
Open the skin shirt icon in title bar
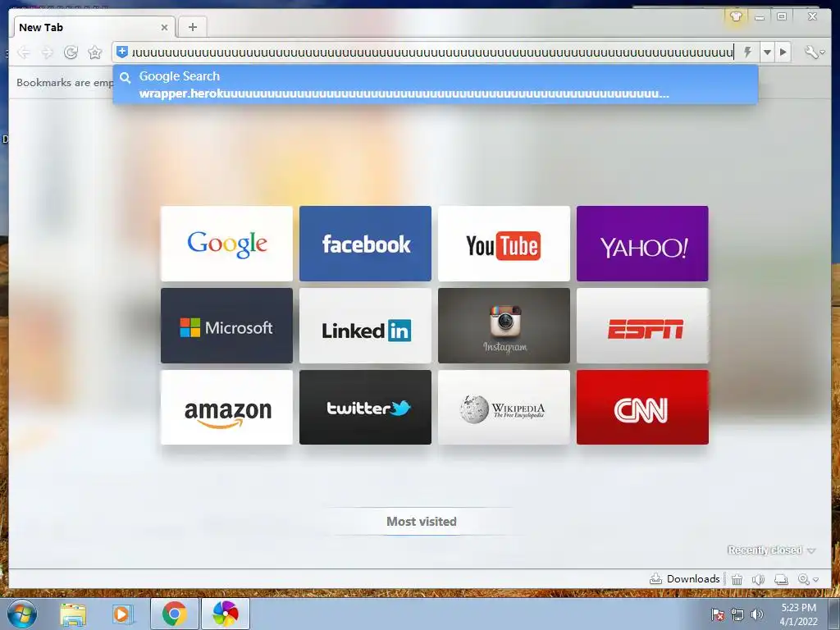click(x=736, y=16)
